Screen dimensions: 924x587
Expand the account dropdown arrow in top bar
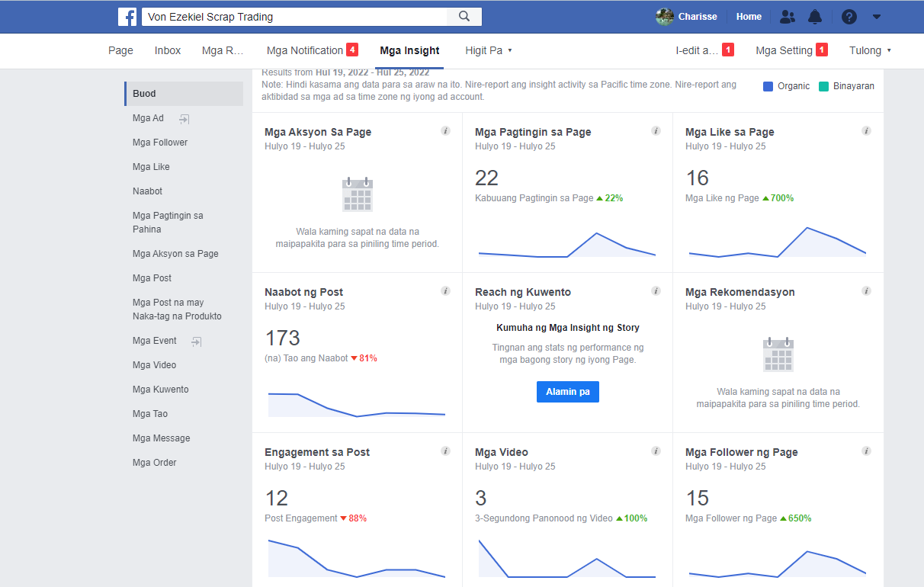(x=877, y=17)
